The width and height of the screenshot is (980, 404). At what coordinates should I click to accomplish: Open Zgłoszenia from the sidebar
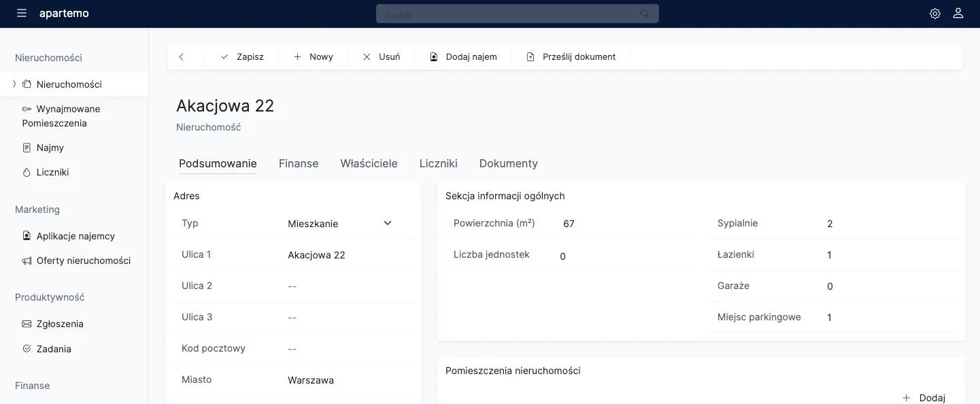pos(60,324)
